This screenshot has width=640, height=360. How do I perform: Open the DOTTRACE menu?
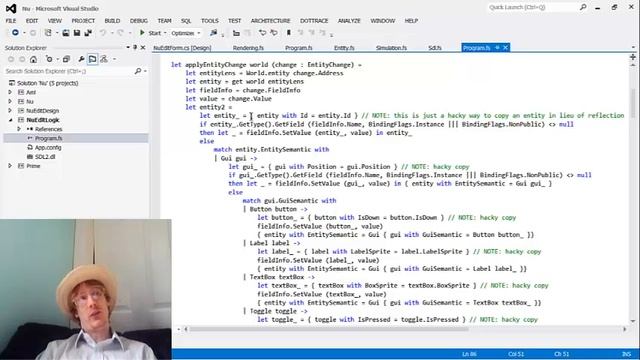[314, 21]
